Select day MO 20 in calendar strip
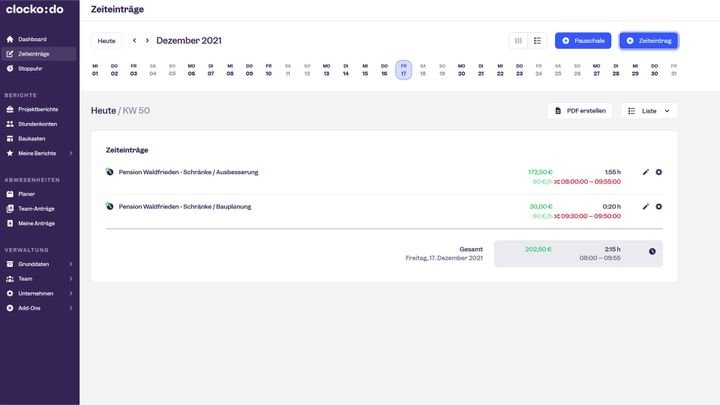This screenshot has width=720, height=405. click(461, 70)
